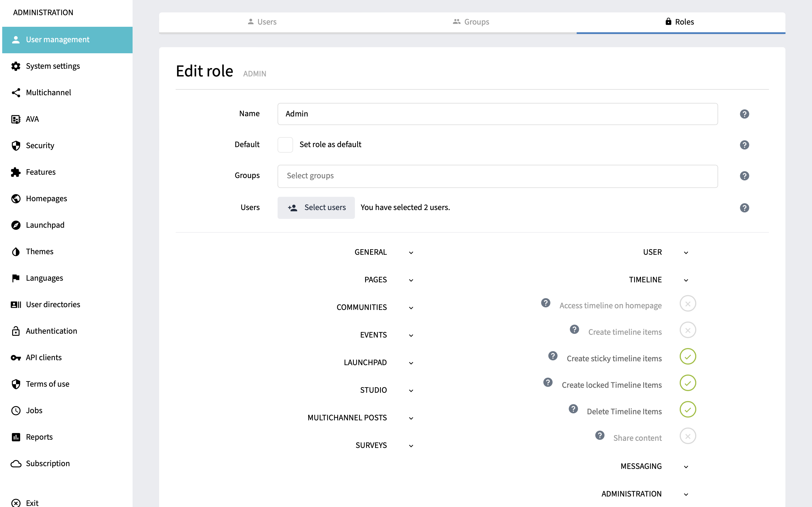Image resolution: width=812 pixels, height=507 pixels.
Task: Show help for Access timeline on homepage
Action: coord(545,303)
